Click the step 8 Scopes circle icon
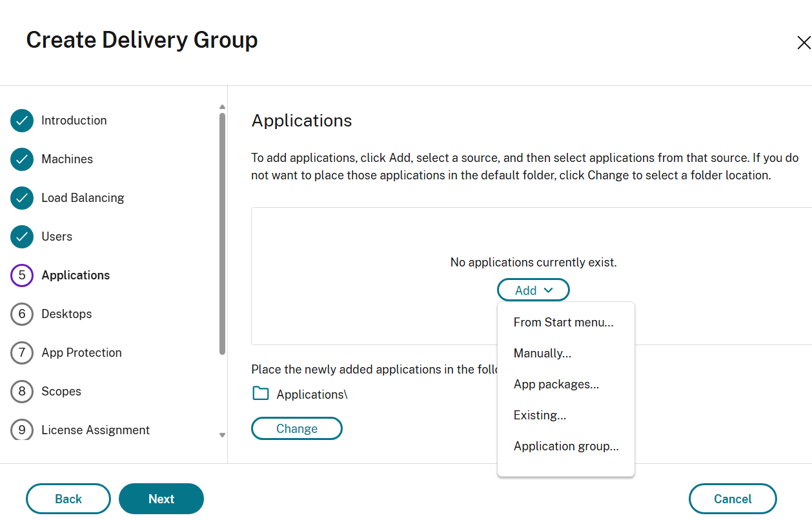The height and width of the screenshot is (520, 812). (22, 392)
